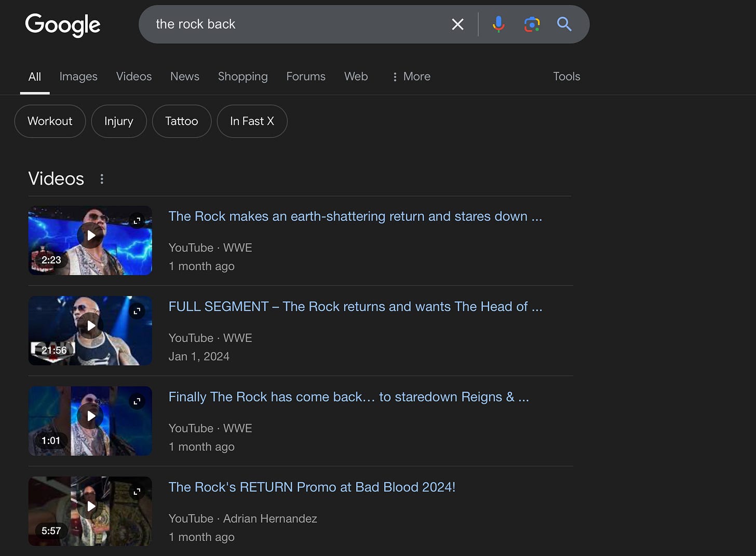Click the search box containing 'the rock back'
This screenshot has width=756, height=556.
pos(363,24)
